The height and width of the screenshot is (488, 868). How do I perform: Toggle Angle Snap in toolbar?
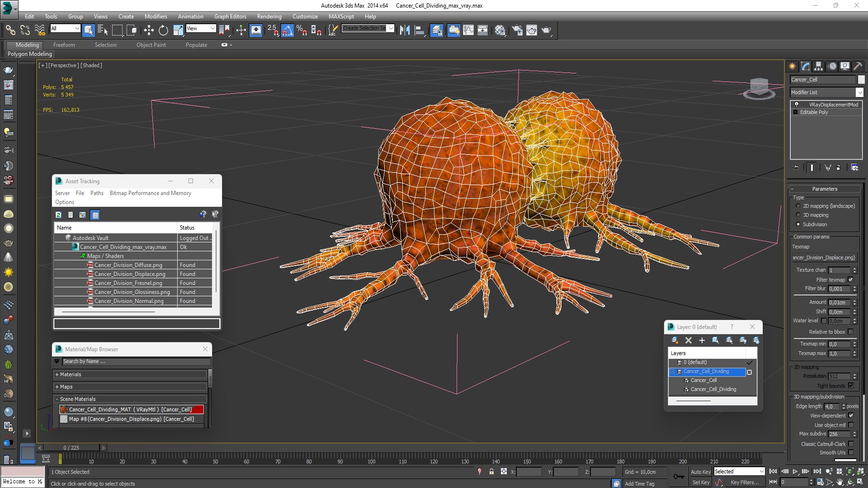pyautogui.click(x=287, y=30)
